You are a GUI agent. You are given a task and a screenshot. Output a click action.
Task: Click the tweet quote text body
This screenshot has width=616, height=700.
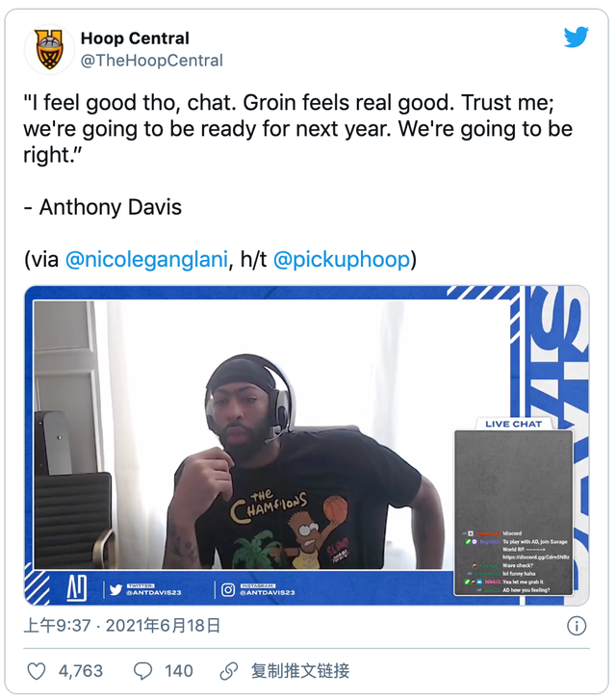(x=297, y=129)
